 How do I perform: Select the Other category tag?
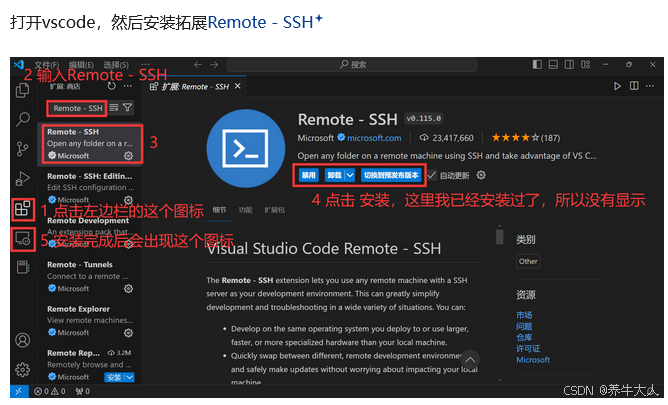[528, 261]
